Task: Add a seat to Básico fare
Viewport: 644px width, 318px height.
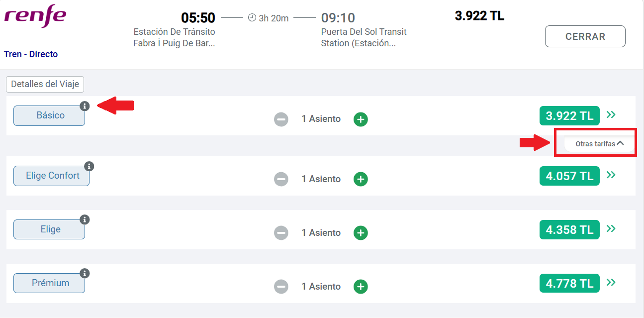Action: 361,119
